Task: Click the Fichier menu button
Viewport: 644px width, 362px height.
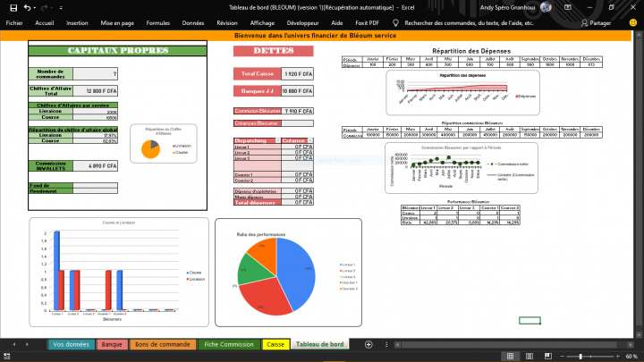Action: (14, 22)
